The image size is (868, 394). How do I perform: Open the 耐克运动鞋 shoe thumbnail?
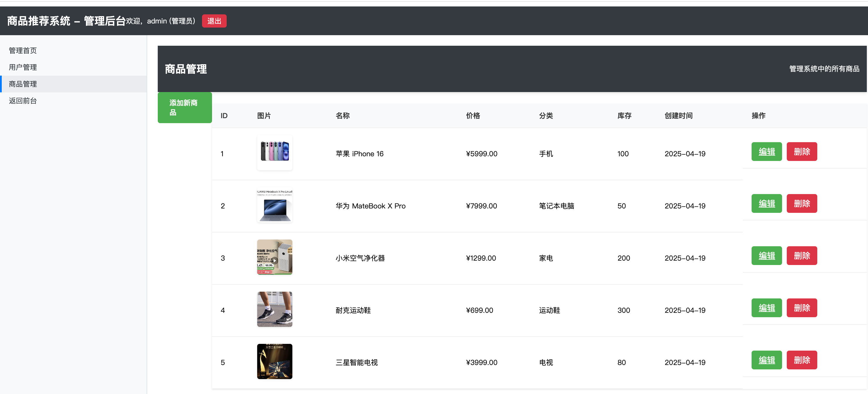[x=274, y=309]
